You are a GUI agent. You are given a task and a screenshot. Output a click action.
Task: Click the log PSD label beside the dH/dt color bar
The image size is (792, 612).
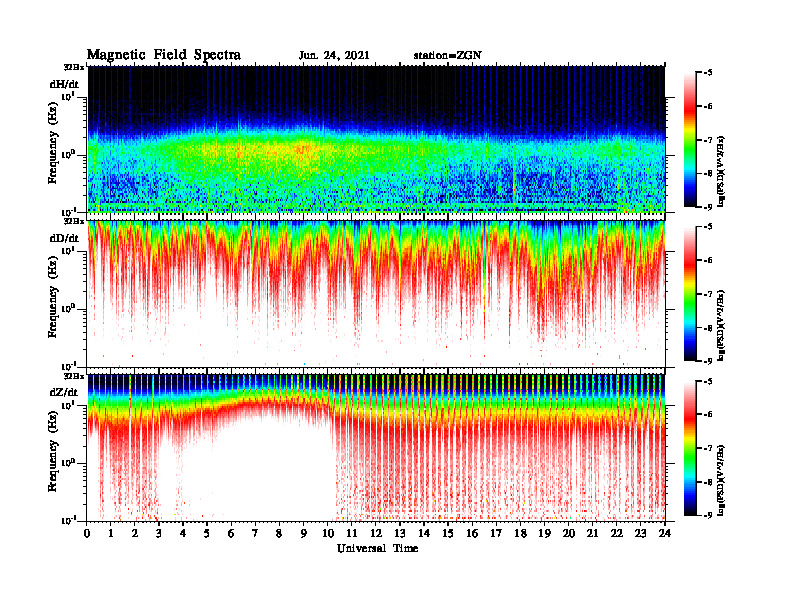pos(721,172)
